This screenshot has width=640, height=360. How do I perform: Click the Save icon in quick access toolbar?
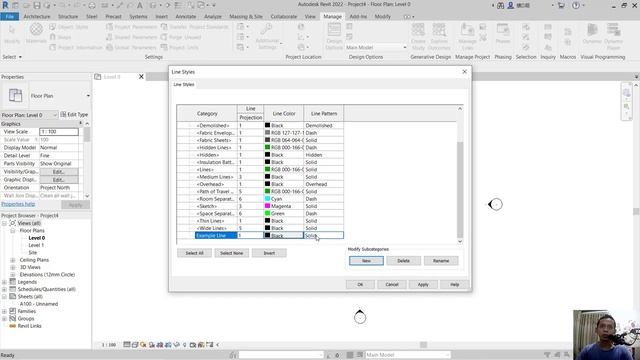[37, 5]
